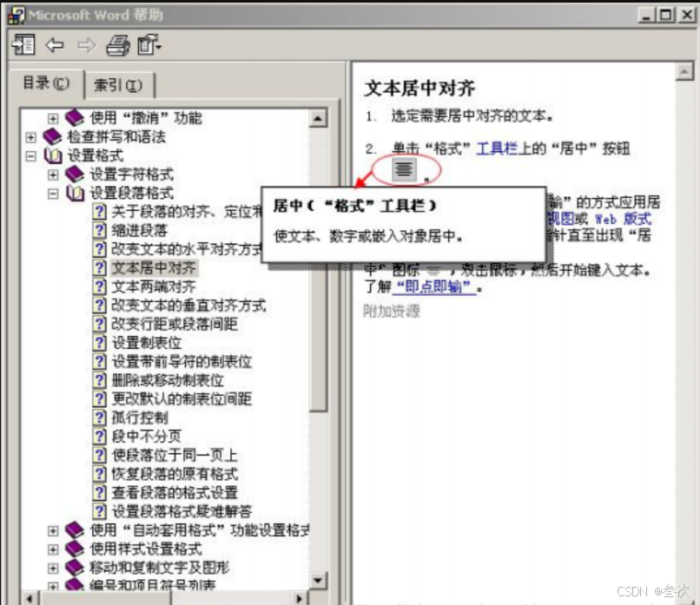This screenshot has width=700, height=605.
Task: Open topic 设置带前导符的制表位
Action: (182, 361)
